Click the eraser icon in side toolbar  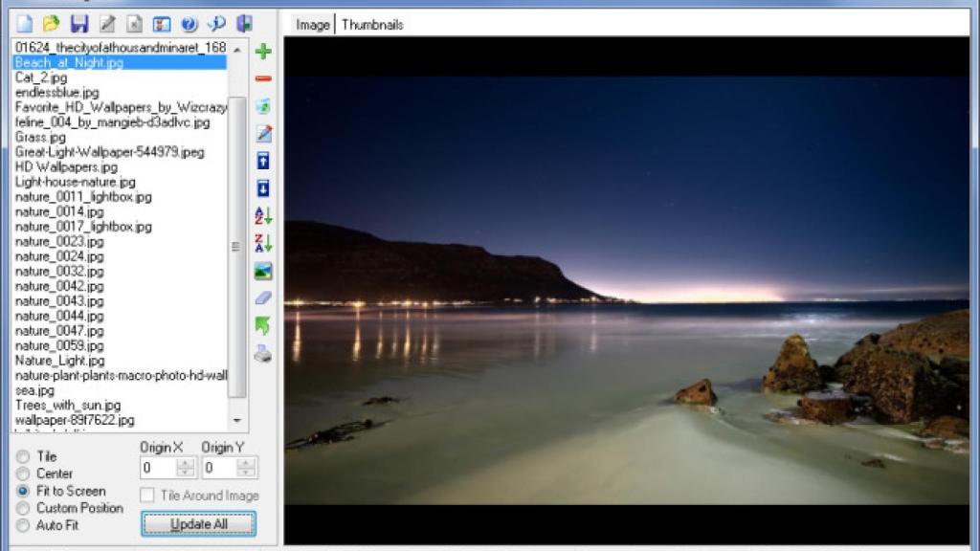[263, 298]
